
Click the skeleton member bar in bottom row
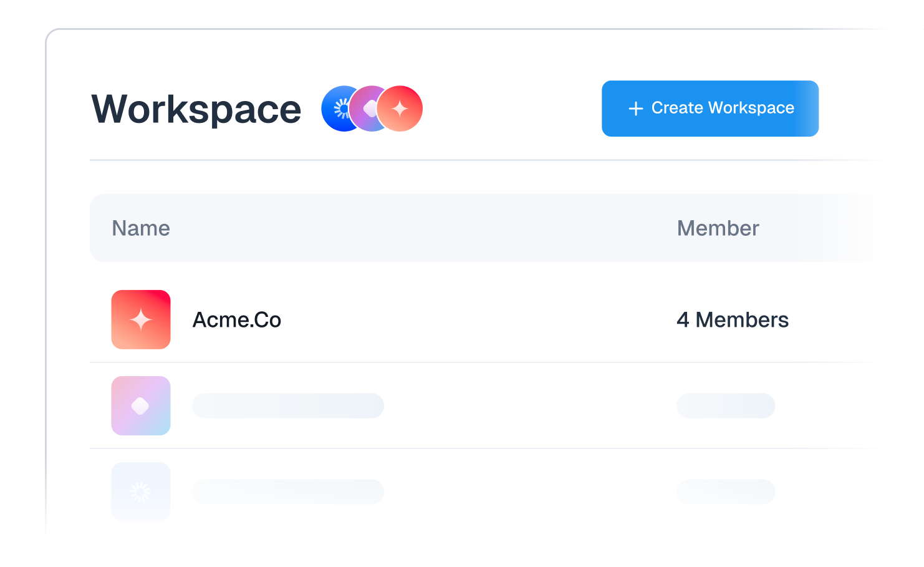[726, 492]
